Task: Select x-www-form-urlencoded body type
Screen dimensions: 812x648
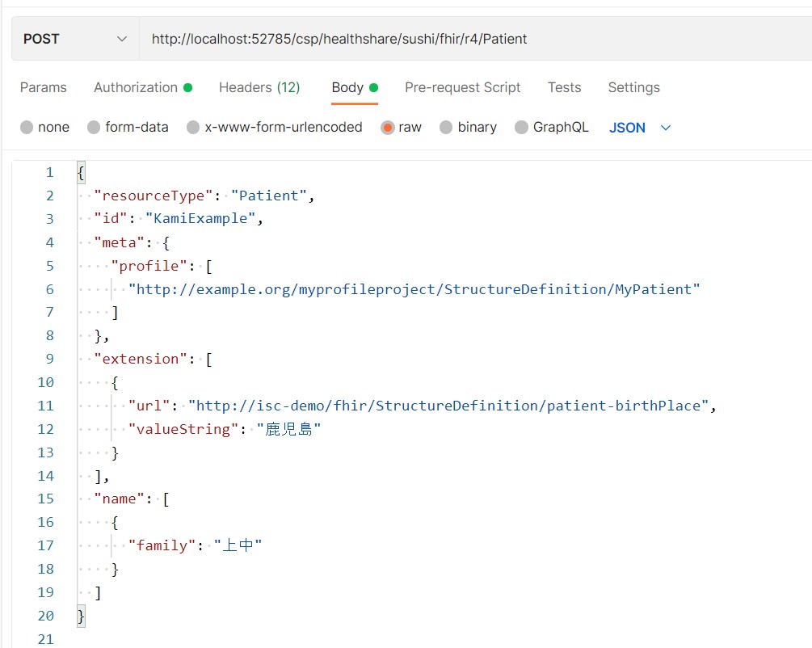Action: click(193, 128)
